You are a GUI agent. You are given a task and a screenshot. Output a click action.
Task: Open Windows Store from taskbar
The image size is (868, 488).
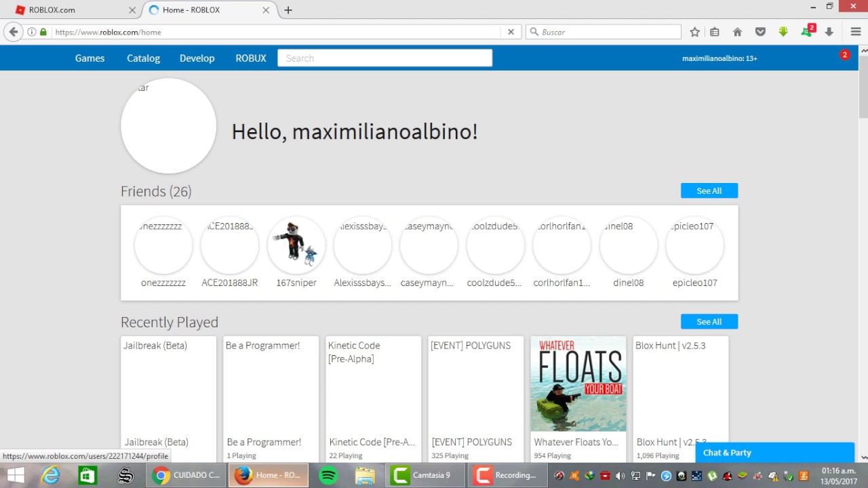click(87, 475)
